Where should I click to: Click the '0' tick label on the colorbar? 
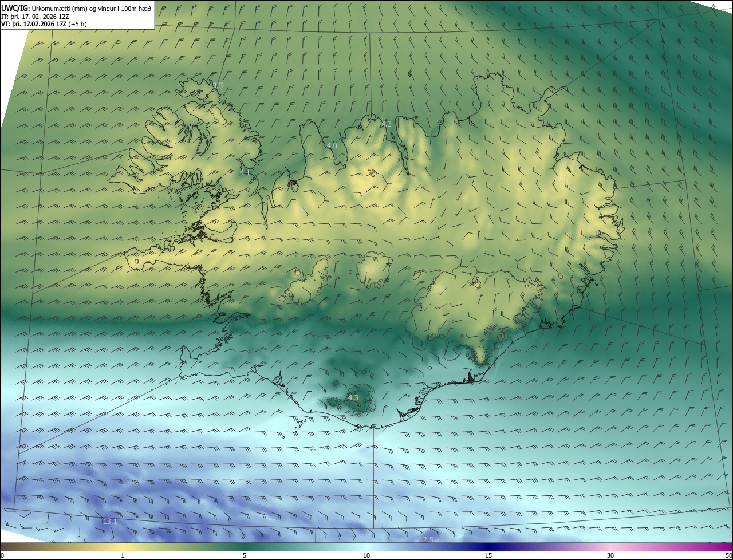(2, 555)
